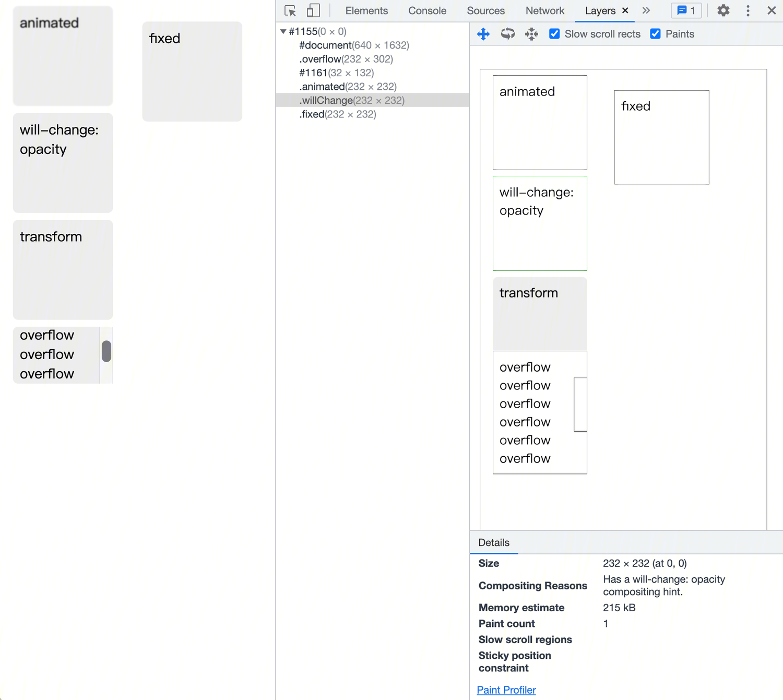Select the Rotate mode tool
The height and width of the screenshot is (700, 783).
click(507, 34)
